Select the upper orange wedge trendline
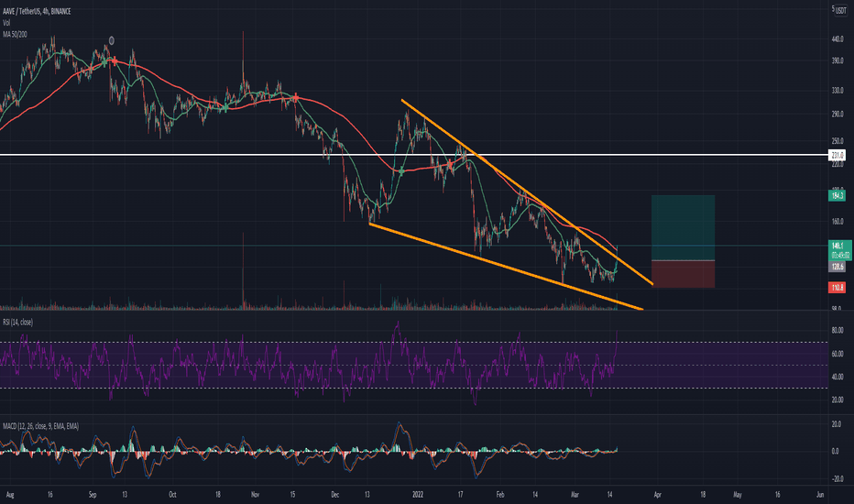Image resolution: width=854 pixels, height=504 pixels. (527, 192)
